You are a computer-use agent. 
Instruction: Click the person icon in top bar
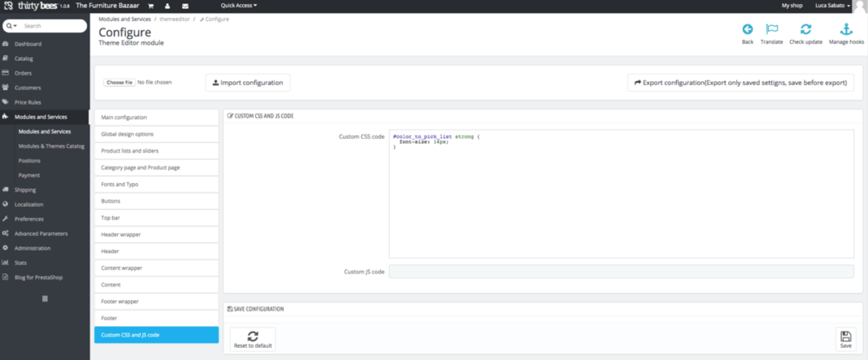click(x=168, y=5)
